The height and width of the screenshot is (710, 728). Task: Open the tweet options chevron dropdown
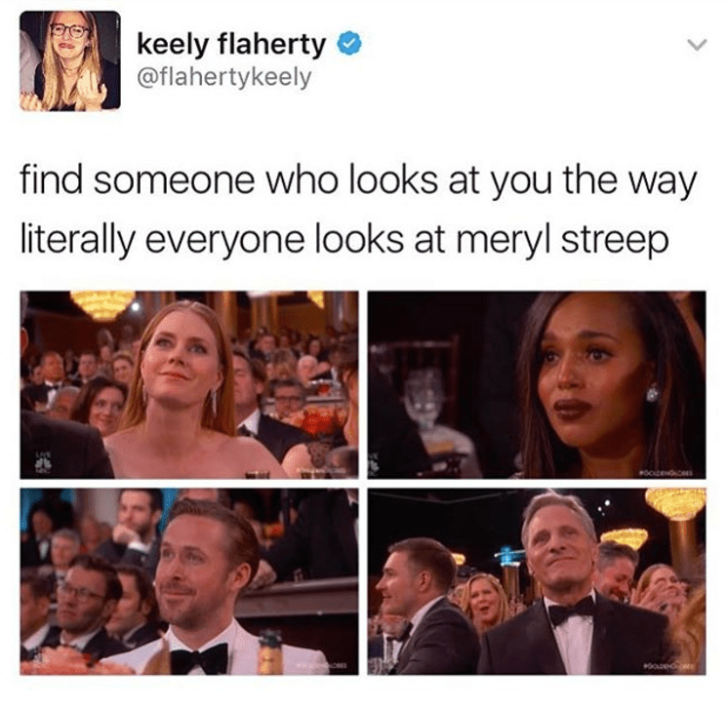pyautogui.click(x=696, y=45)
